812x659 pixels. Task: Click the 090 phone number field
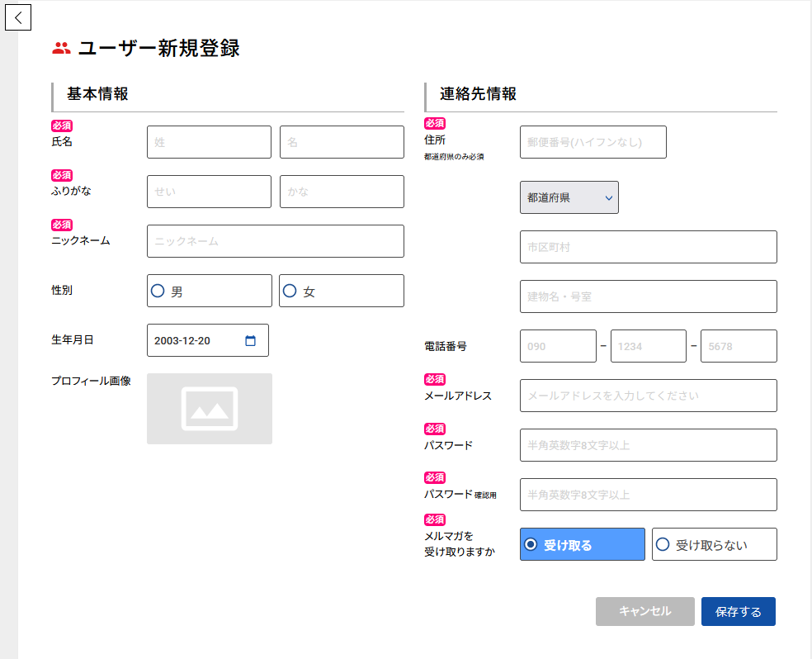click(x=558, y=346)
